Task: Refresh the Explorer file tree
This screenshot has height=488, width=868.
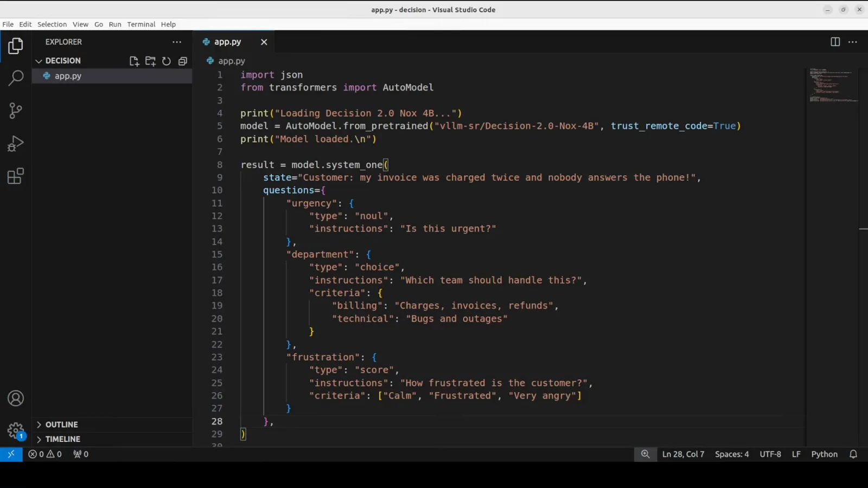Action: 167,61
